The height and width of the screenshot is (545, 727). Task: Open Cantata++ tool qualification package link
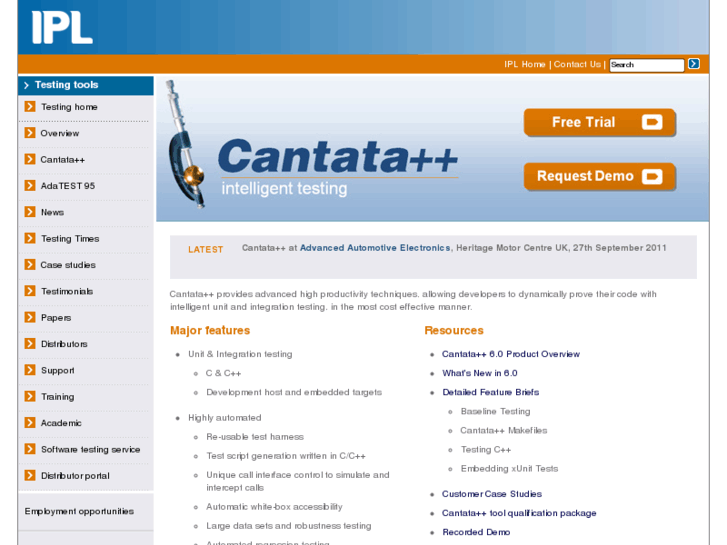point(519,513)
